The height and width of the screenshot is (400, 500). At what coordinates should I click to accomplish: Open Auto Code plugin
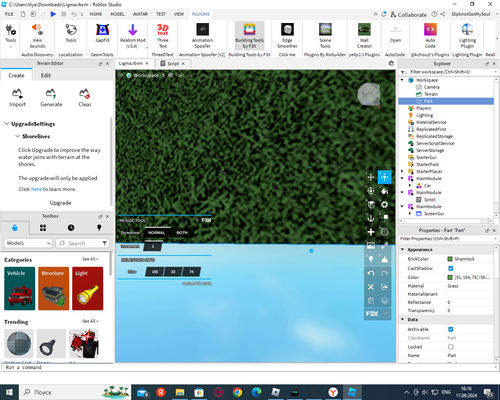[x=430, y=36]
